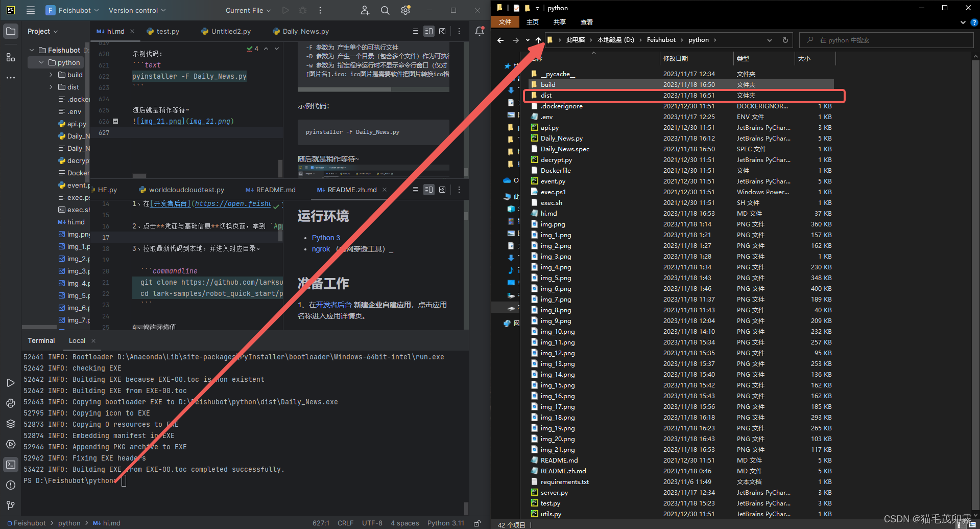The image size is (980, 529).
Task: Click CRLF line separator in status bar
Action: pos(345,523)
